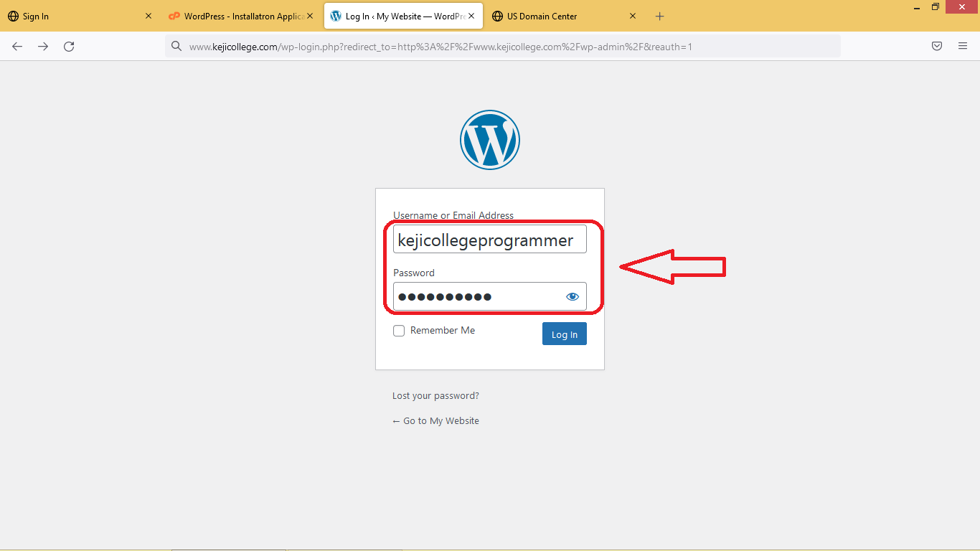This screenshot has height=551, width=980.
Task: Open a new browser tab
Action: [660, 17]
